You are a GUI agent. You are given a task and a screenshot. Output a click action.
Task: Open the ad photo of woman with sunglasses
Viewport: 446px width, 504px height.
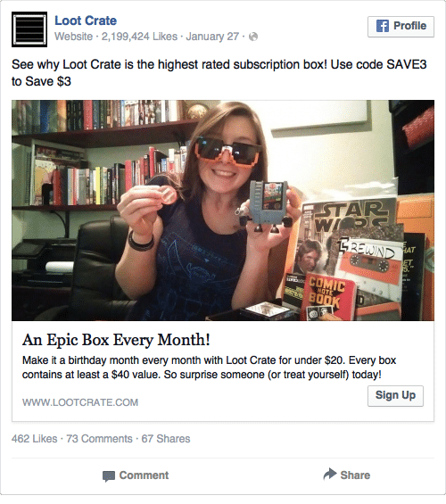[x=223, y=211]
